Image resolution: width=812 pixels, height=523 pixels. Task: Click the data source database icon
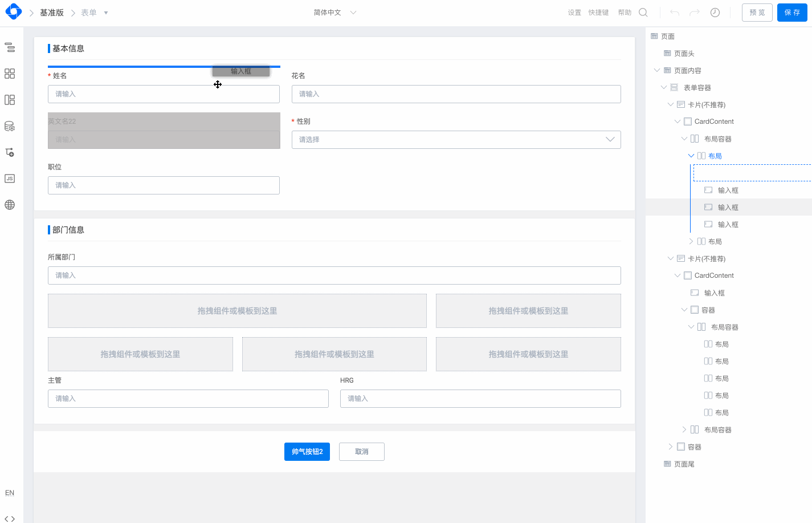10,126
